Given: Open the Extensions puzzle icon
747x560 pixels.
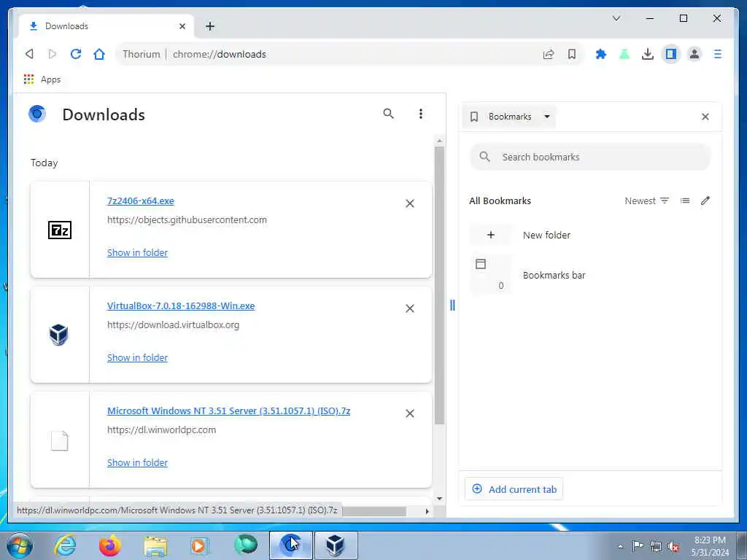Looking at the screenshot, I should (601, 54).
